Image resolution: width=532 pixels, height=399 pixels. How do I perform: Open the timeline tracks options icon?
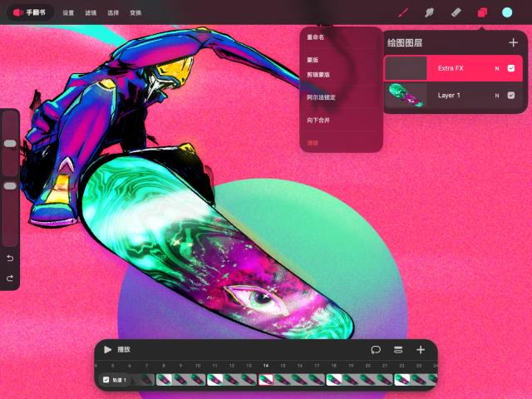pos(398,349)
